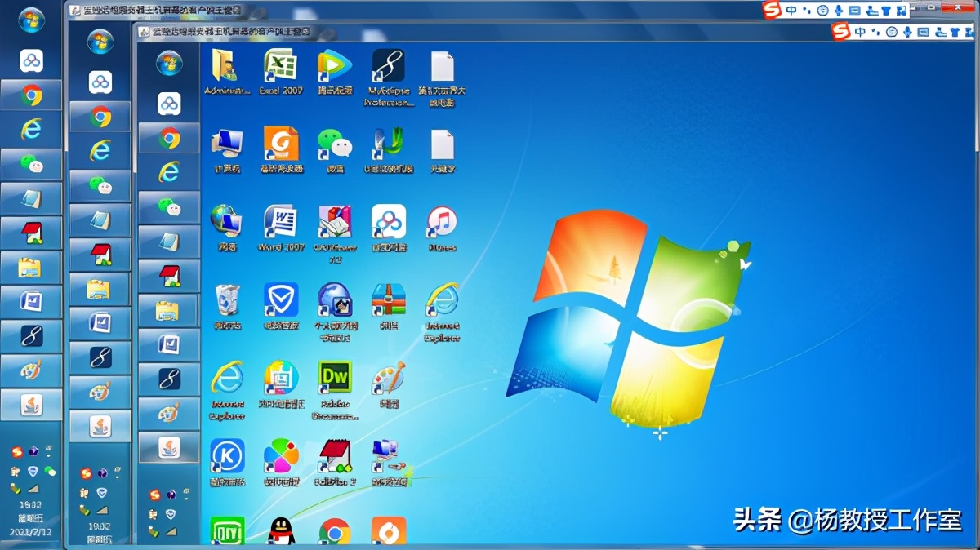Toggle Chinese input mode on the outer IME bar
This screenshot has height=550, width=980.
click(x=791, y=11)
